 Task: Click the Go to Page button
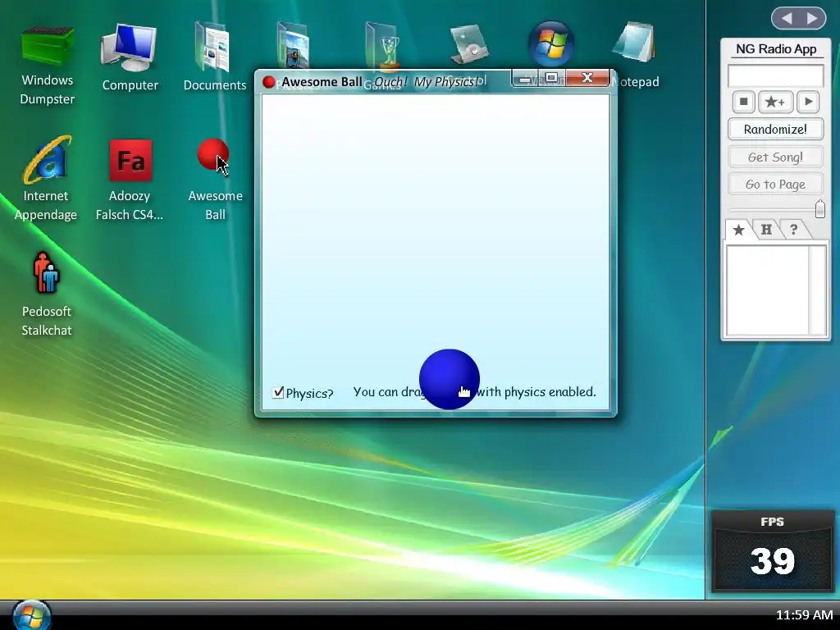click(775, 185)
